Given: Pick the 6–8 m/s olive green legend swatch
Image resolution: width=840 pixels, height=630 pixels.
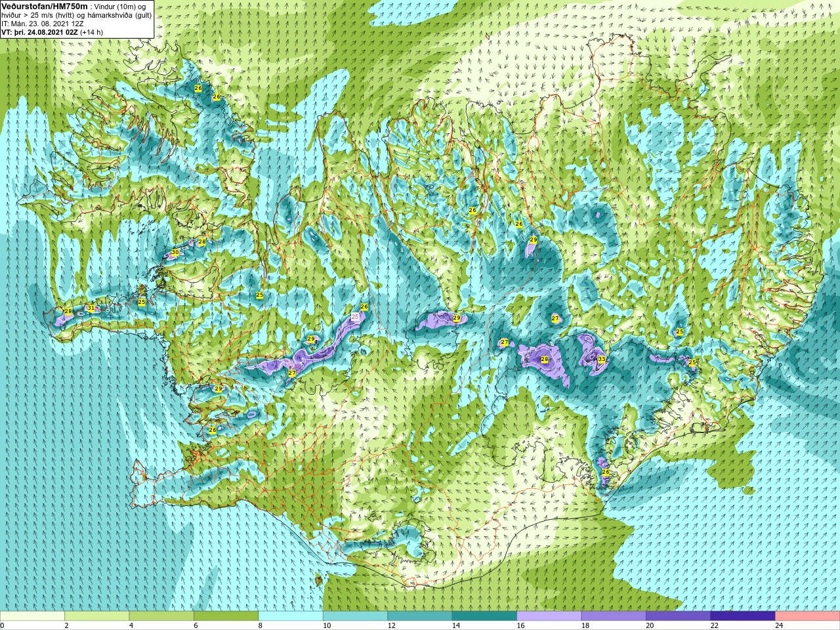Looking at the screenshot, I should 226,616.
